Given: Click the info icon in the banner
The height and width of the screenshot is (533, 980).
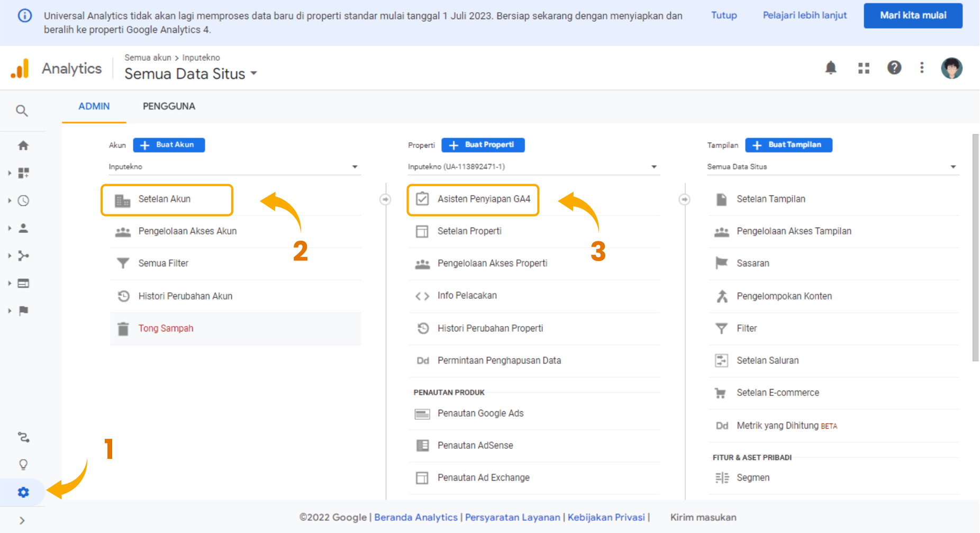Looking at the screenshot, I should point(25,15).
